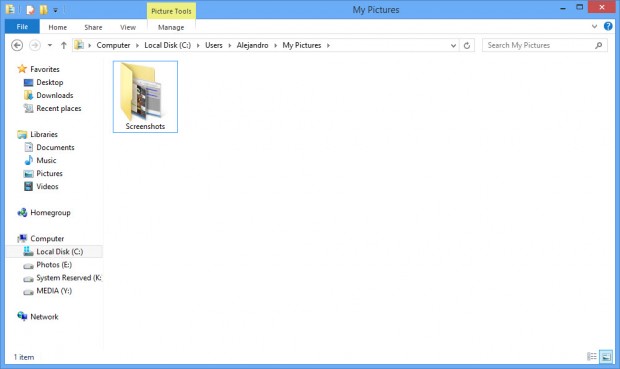Screen dimensions: 620x369
Task: Click the search magnifier icon
Action: [x=599, y=45]
